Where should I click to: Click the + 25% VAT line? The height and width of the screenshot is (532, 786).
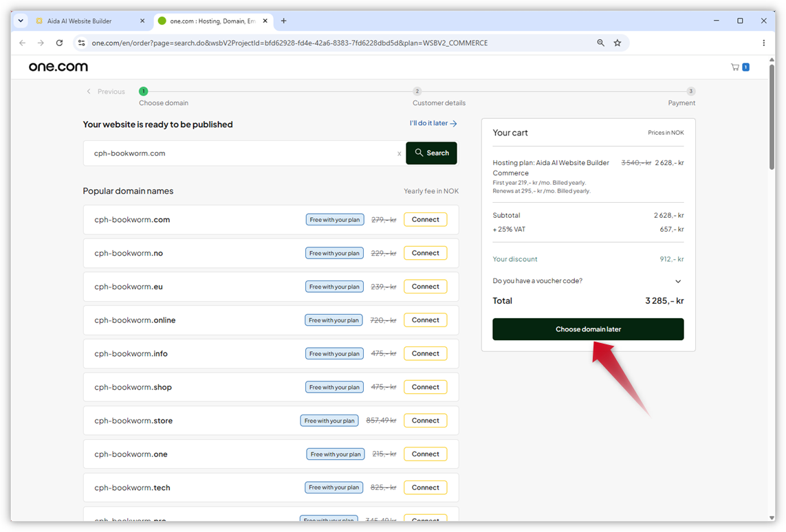click(588, 230)
